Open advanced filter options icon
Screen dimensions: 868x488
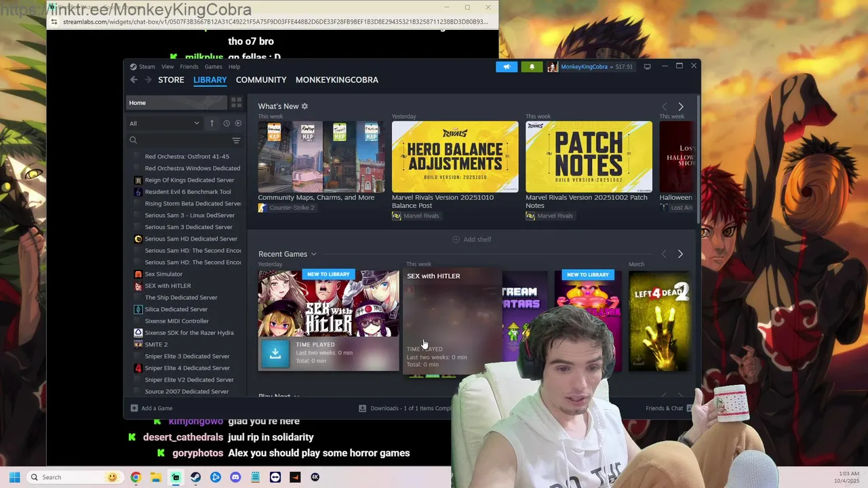click(x=236, y=140)
